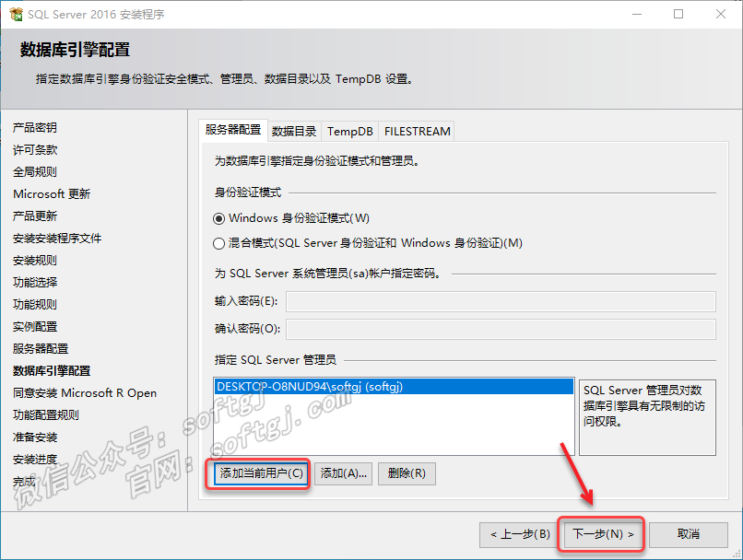Select 同意安装 Microsoft R Open step

click(84, 393)
